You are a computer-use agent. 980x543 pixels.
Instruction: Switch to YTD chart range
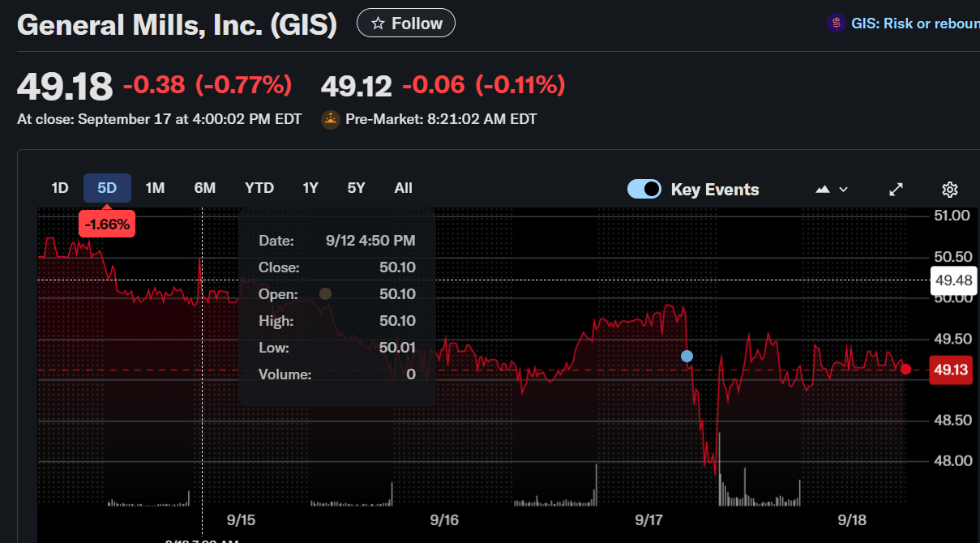click(259, 188)
